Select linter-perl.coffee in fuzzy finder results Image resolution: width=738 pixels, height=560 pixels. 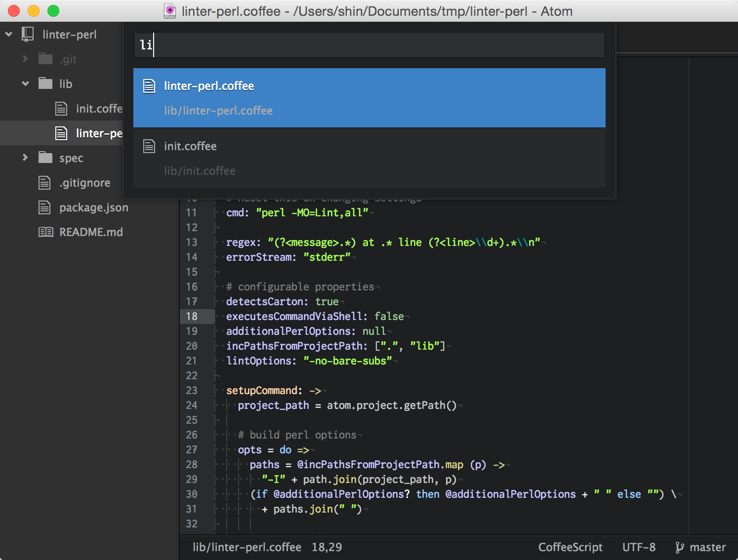point(369,98)
